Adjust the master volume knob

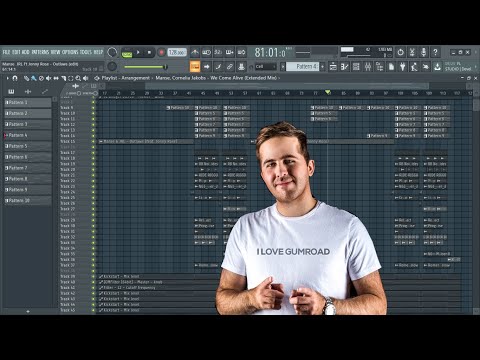[112, 52]
